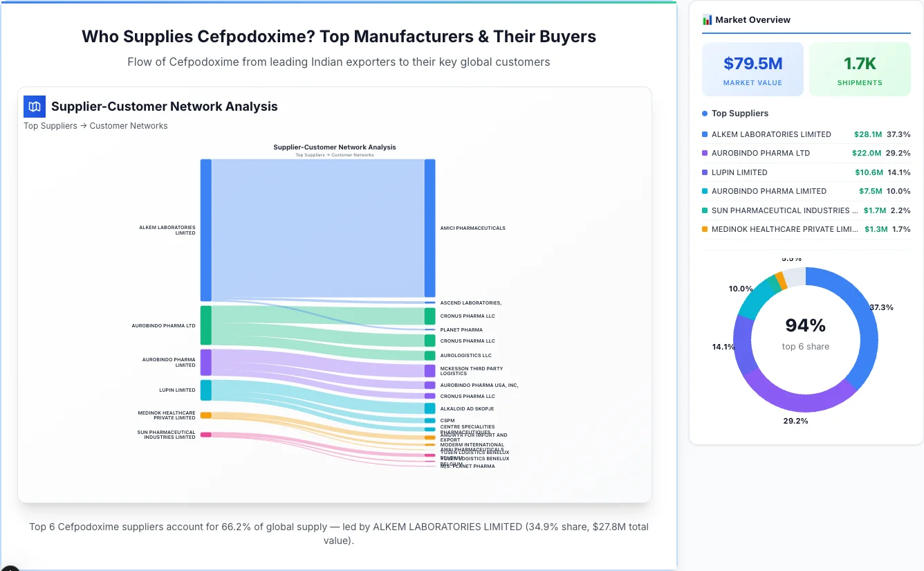Click the MCKESSON THIRD PARTY LOGISTICS node
Image resolution: width=924 pixels, height=571 pixels.
tap(430, 371)
